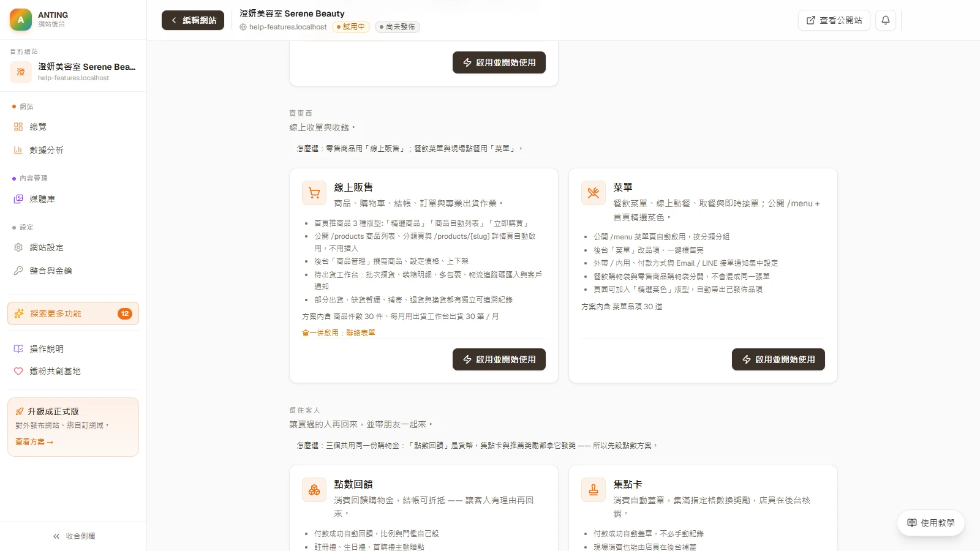Click the 12 badge on 探索更多功能
The height and width of the screenshot is (551, 980).
pos(125,313)
